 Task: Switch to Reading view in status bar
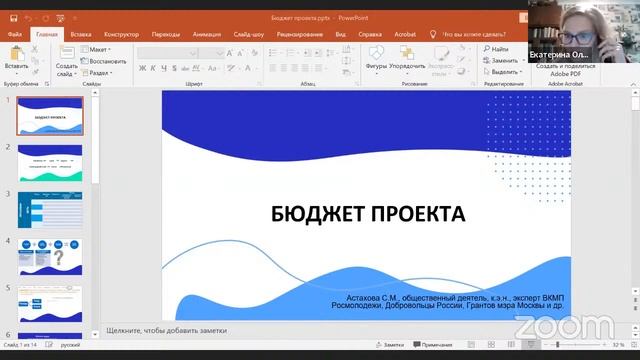(511, 345)
